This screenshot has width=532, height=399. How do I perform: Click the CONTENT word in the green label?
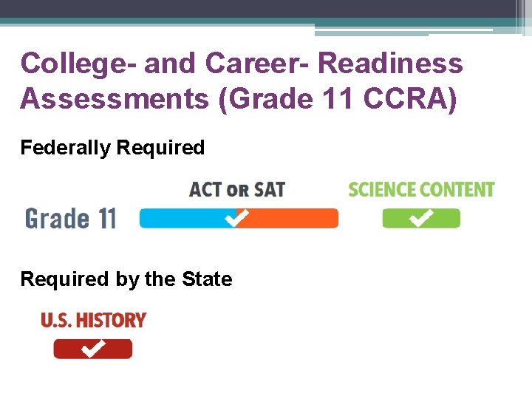click(459, 190)
